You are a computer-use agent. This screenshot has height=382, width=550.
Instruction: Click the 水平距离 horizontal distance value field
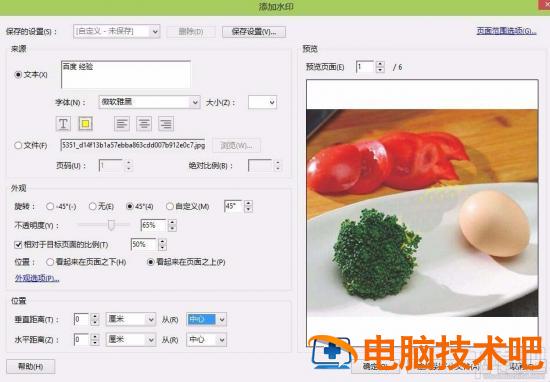82,340
